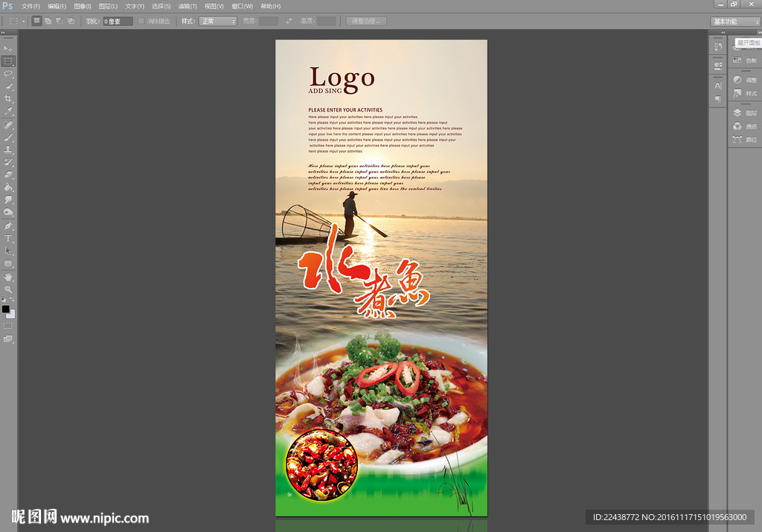
Task: Toggle Quick Mask mode in toolbox
Action: click(9, 325)
